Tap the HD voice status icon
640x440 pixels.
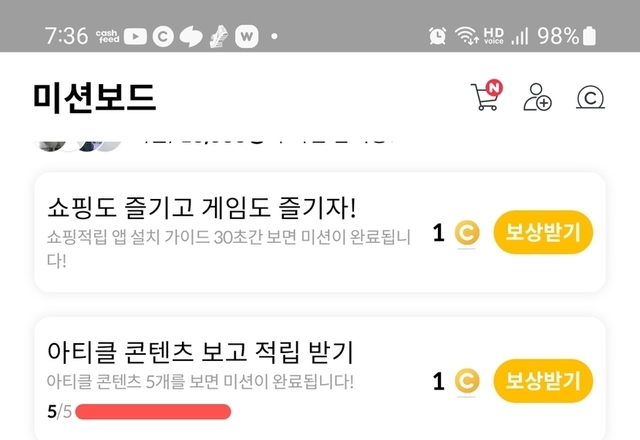tap(493, 37)
